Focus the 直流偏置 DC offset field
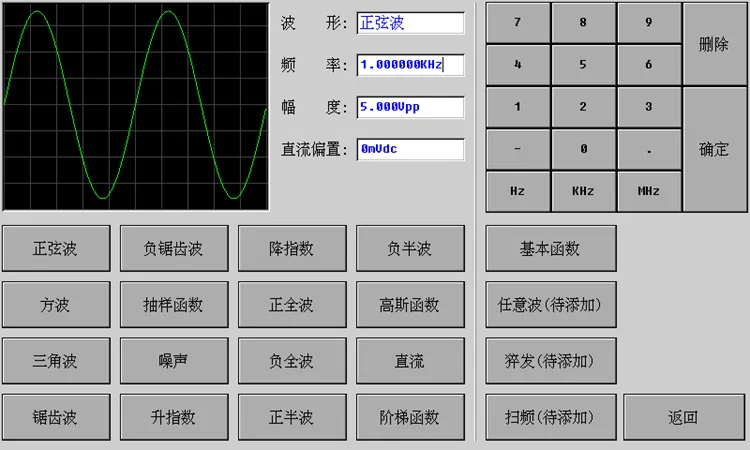The width and height of the screenshot is (750, 450). (x=410, y=149)
